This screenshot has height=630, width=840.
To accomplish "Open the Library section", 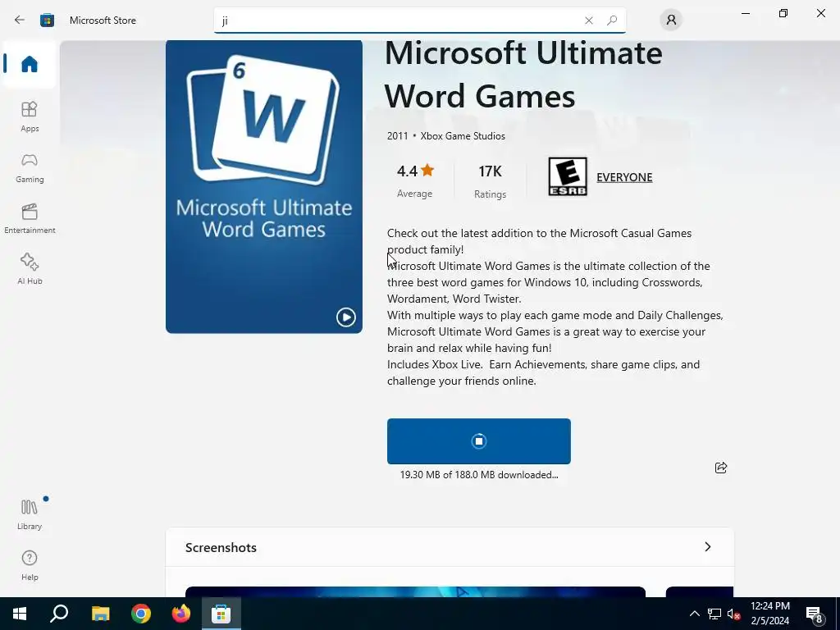I will point(30,514).
